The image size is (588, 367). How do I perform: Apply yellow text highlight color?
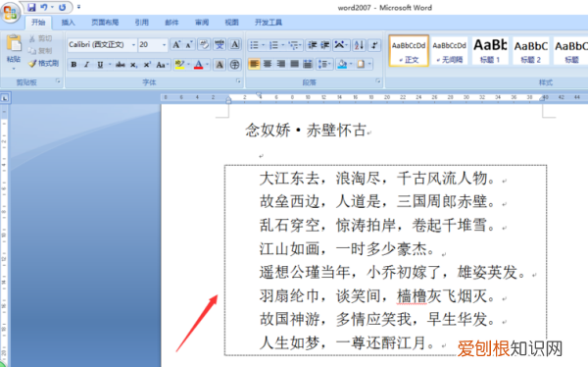click(179, 65)
